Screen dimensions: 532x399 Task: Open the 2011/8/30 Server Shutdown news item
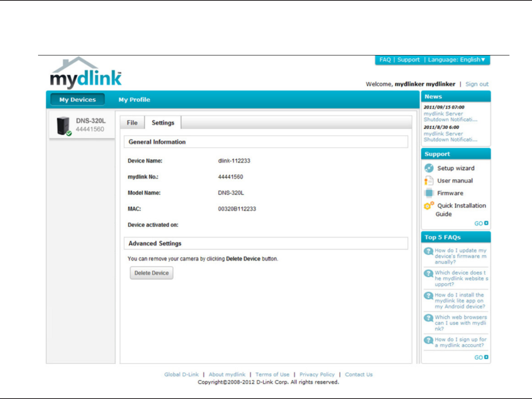point(450,137)
